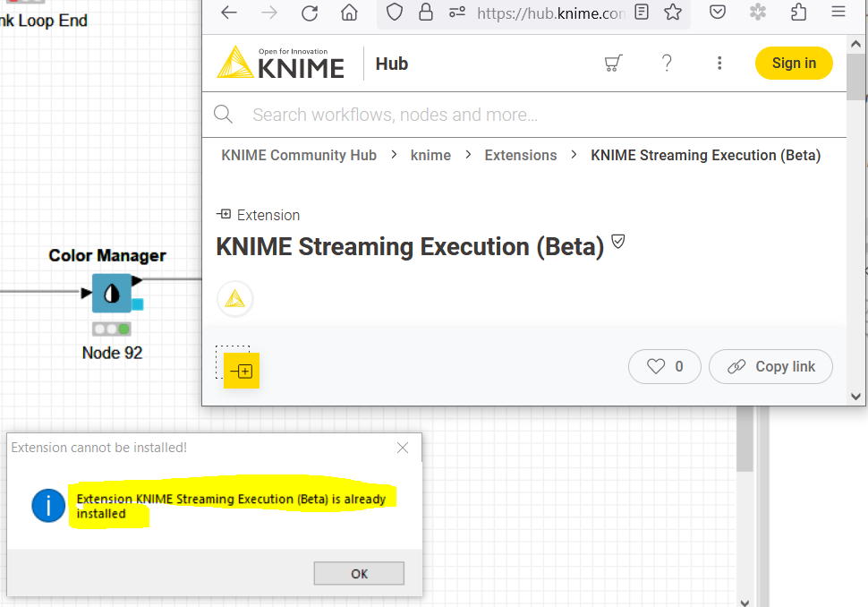
Task: Select the Color Manager node
Action: [112, 293]
